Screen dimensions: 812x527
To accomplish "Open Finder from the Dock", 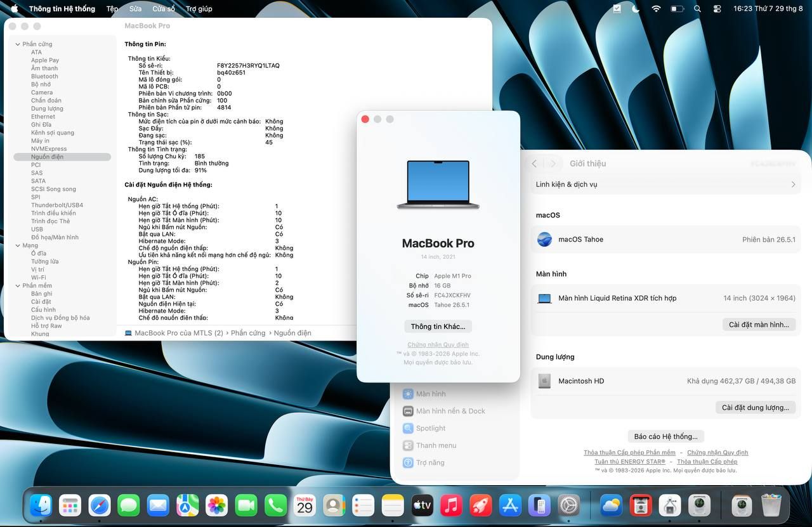I will coord(41,505).
